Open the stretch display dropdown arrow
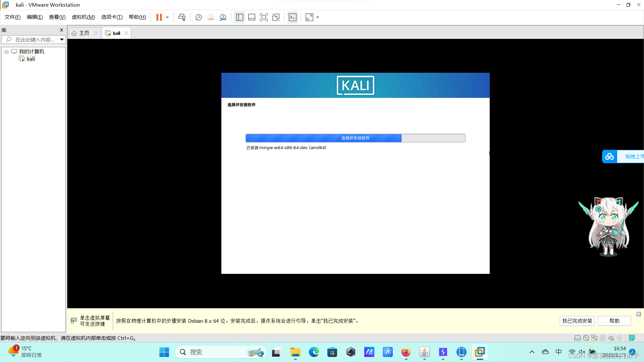644x362 pixels. click(x=318, y=17)
